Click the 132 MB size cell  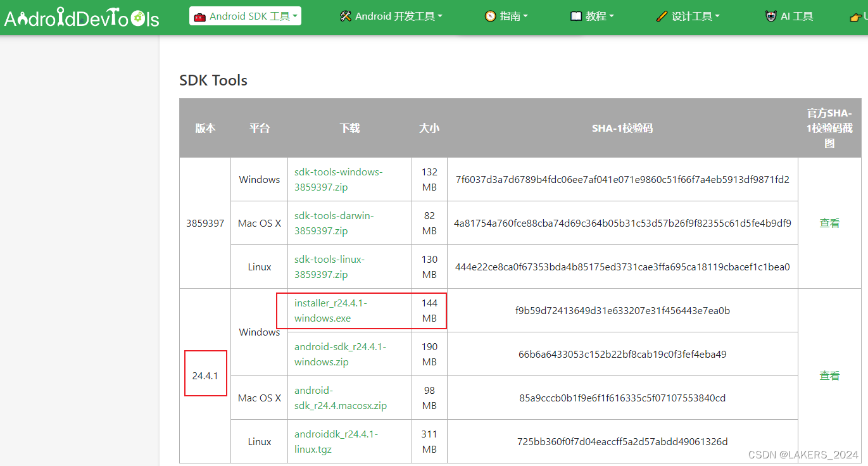(x=429, y=180)
